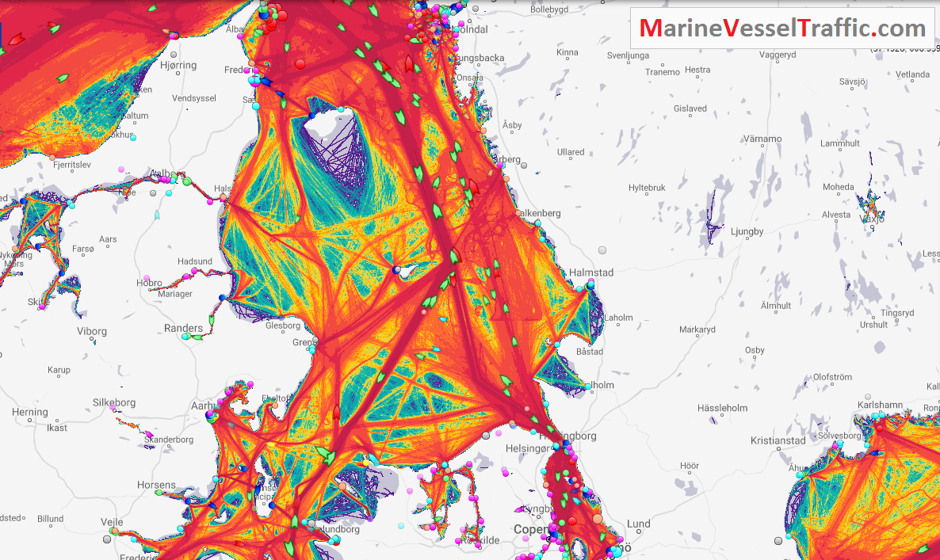Select the red vessel icon west of Kungsbacka
The width and height of the screenshot is (940, 560).
409,63
